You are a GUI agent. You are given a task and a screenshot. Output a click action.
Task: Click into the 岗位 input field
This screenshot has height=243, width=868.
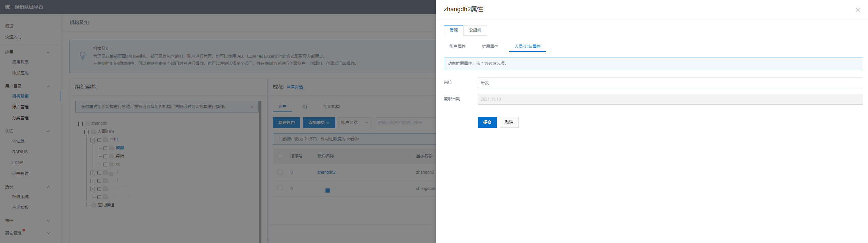click(670, 83)
